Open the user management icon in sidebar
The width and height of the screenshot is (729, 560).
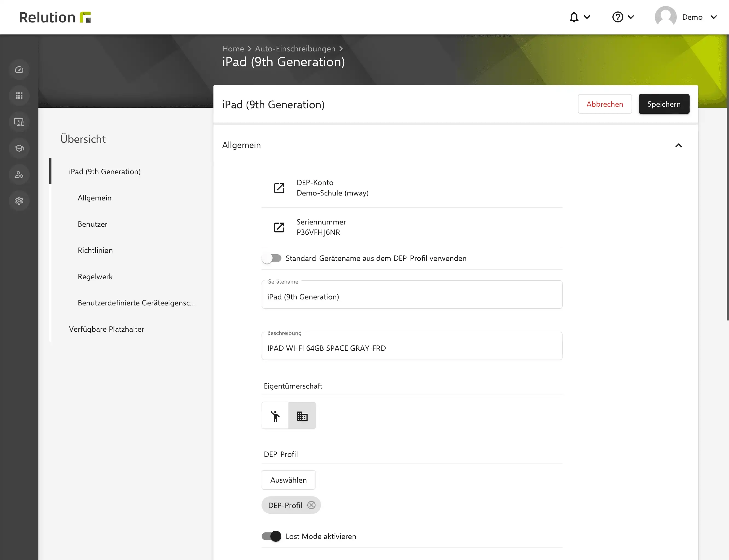point(19,175)
